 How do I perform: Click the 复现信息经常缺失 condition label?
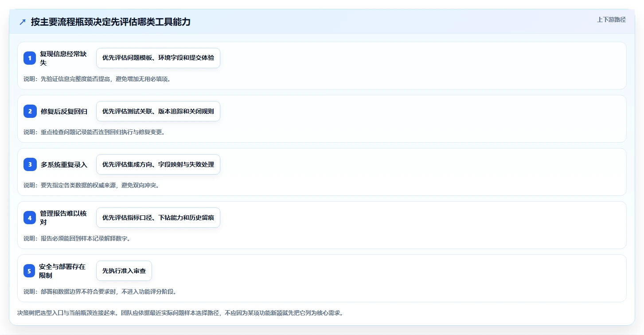[63, 58]
